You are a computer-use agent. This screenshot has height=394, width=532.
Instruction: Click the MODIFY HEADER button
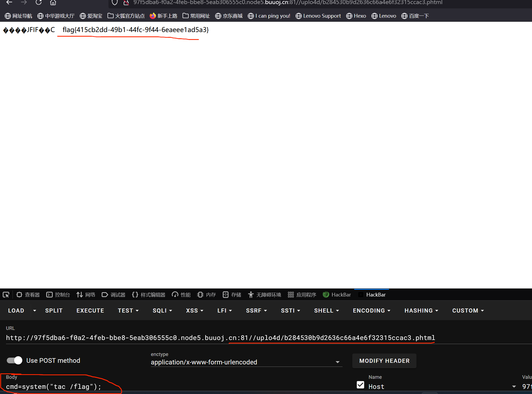coord(384,361)
